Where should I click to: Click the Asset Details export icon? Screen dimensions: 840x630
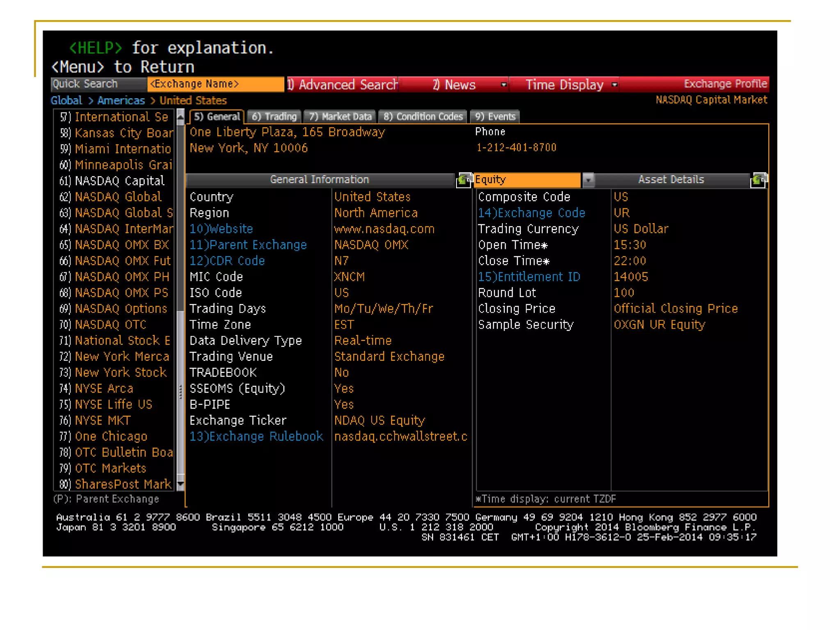tap(758, 180)
